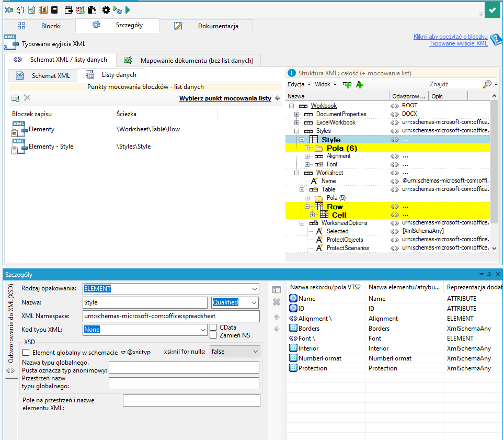Click the green Run play icon
Image resolution: width=504 pixels, height=440 pixels.
click(x=128, y=10)
